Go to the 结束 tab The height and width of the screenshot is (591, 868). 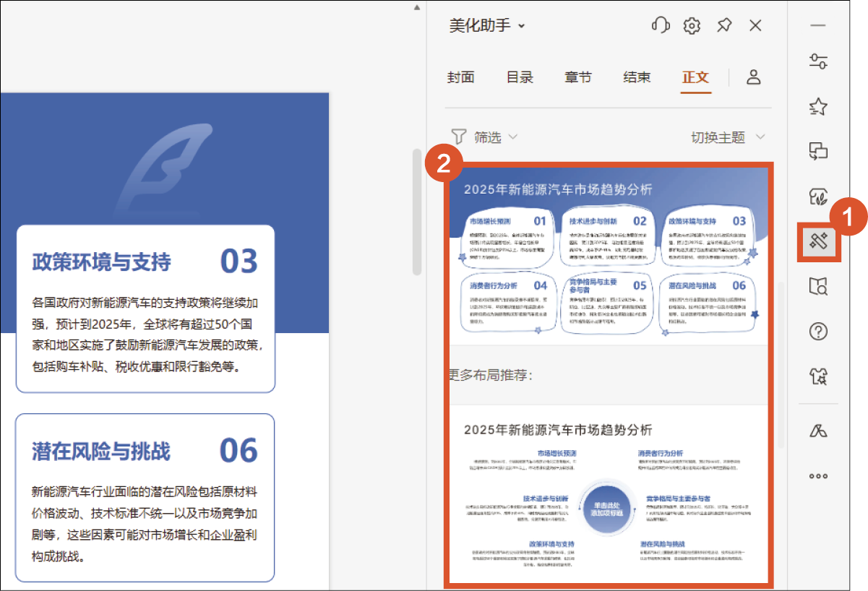click(637, 77)
